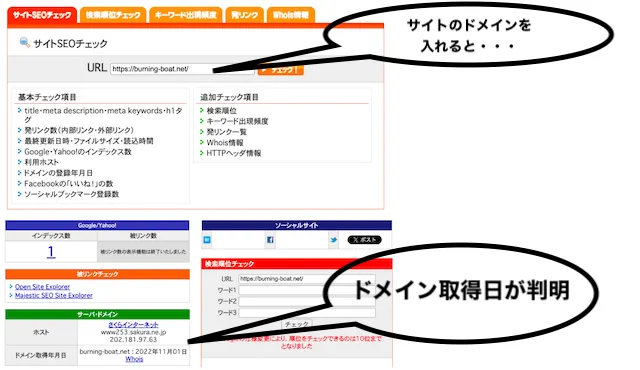Image resolution: width=640 pixels, height=370 pixels.
Task: Click the 利用ホスト list item
Action: pos(41,162)
